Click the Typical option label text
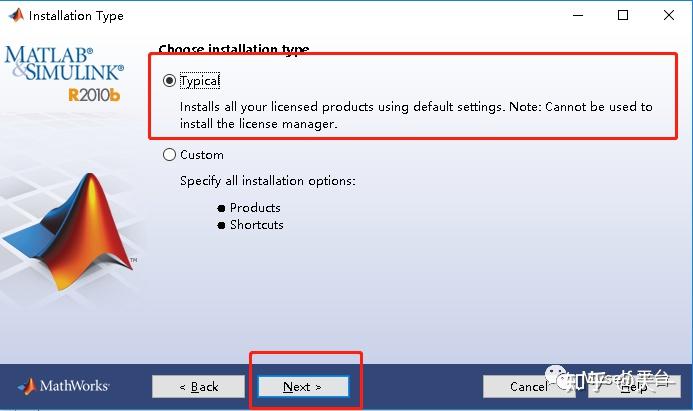693x411 pixels. pyautogui.click(x=200, y=81)
